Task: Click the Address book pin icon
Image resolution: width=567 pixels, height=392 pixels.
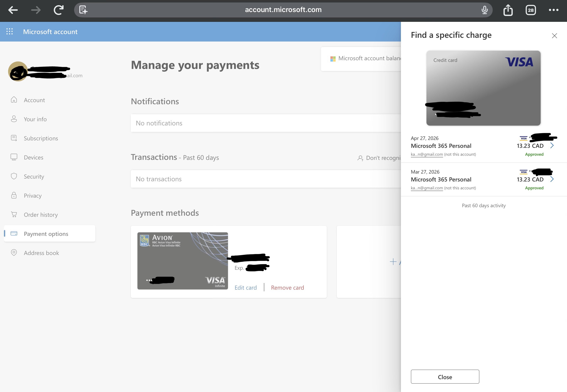Action: point(14,252)
